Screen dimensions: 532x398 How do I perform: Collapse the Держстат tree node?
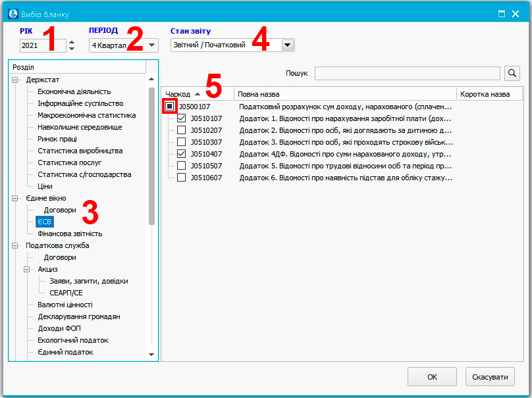click(x=15, y=80)
